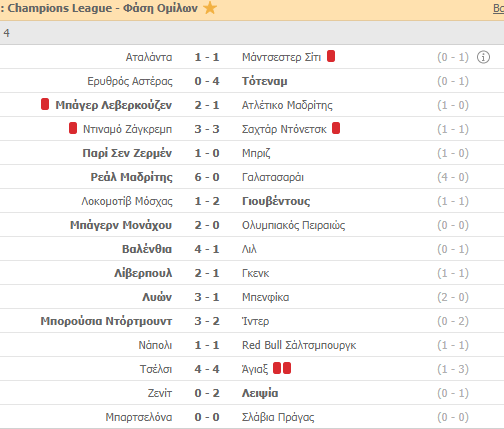Open the Μπαρτσελόνα 0 - 0 Σλάβια Πράγας match
The image size is (504, 429).
click(x=207, y=417)
